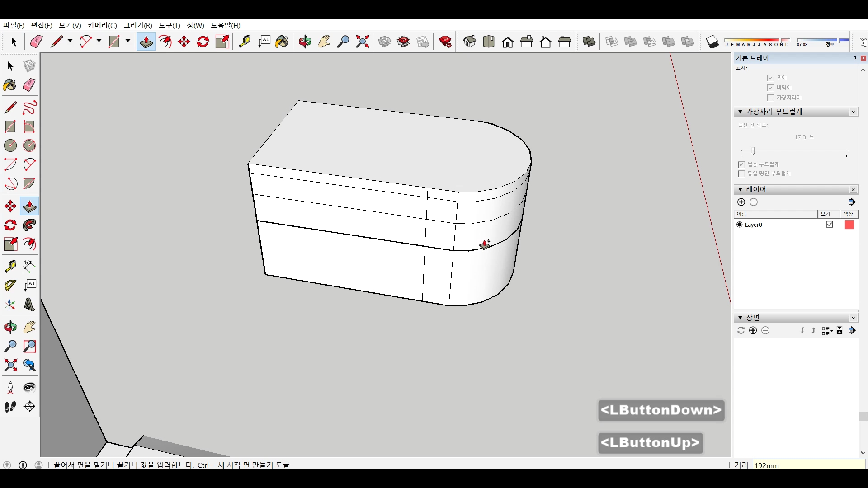Toggle Layer0 visibility checkbox
868x488 pixels.
coord(830,225)
